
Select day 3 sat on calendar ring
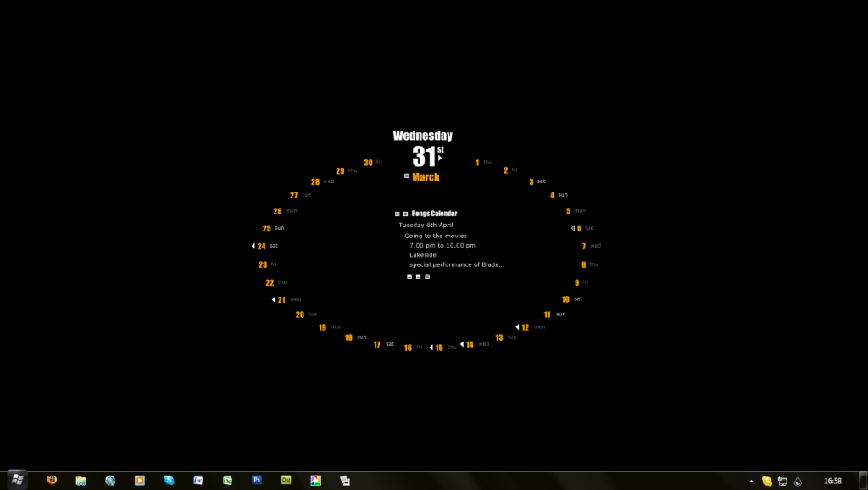coord(537,181)
